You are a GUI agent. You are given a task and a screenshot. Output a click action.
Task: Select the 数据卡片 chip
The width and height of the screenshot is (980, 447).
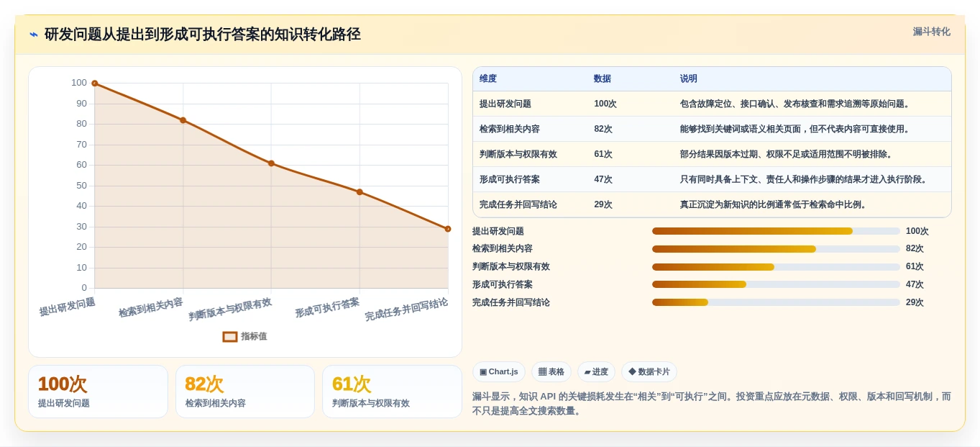[x=649, y=371]
